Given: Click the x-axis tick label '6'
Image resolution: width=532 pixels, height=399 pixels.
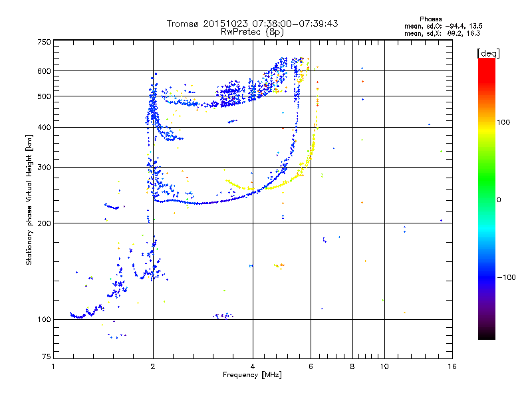Looking at the screenshot, I should pyautogui.click(x=311, y=366).
